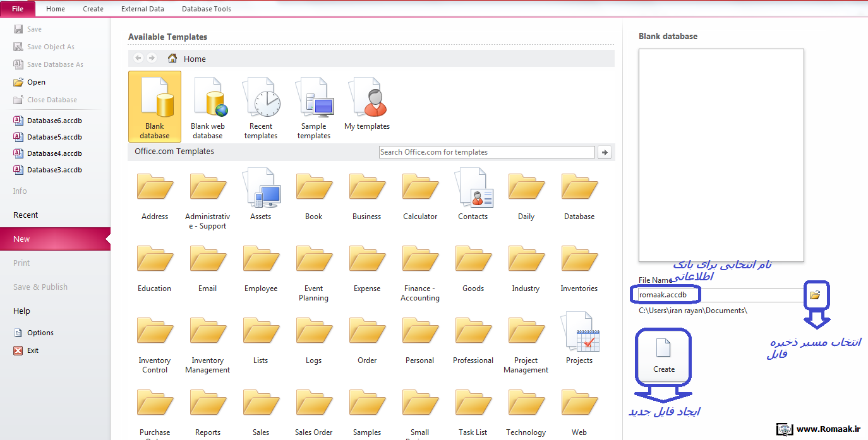The height and width of the screenshot is (440, 868).
Task: Click the Search Office.com templates box
Action: coord(487,152)
